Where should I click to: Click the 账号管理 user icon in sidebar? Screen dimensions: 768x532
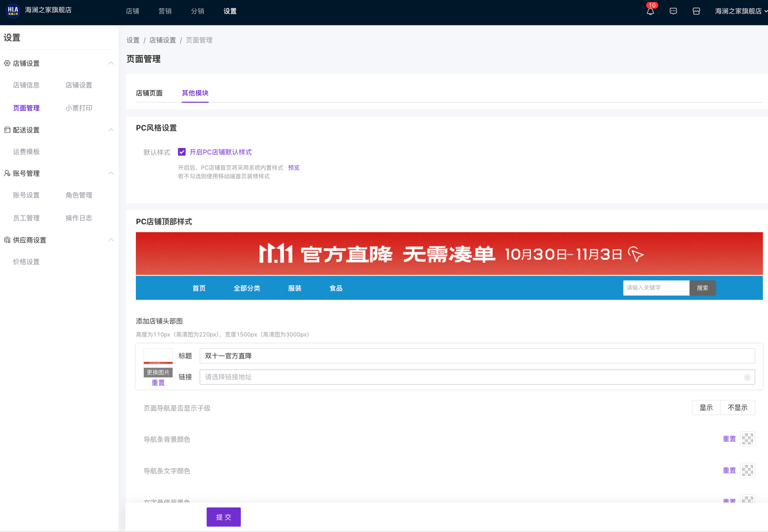coord(7,173)
